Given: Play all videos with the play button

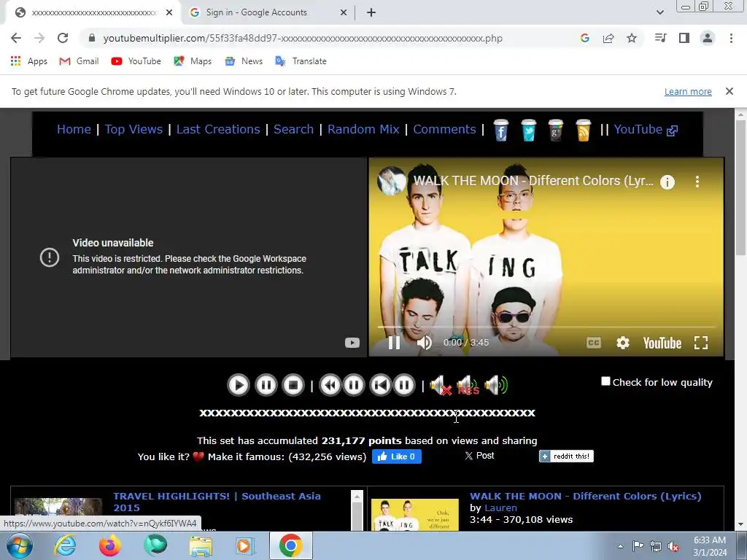Looking at the screenshot, I should coord(239,385).
